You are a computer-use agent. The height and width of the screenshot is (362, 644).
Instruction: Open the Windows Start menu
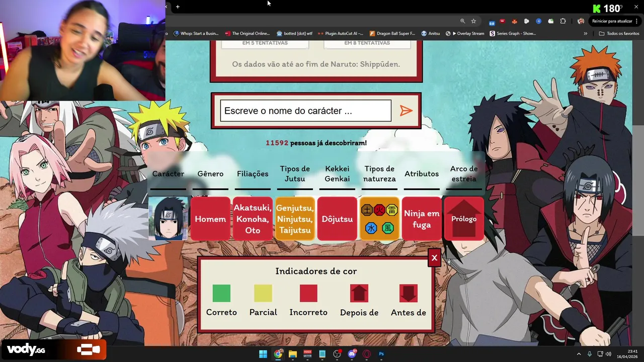263,354
